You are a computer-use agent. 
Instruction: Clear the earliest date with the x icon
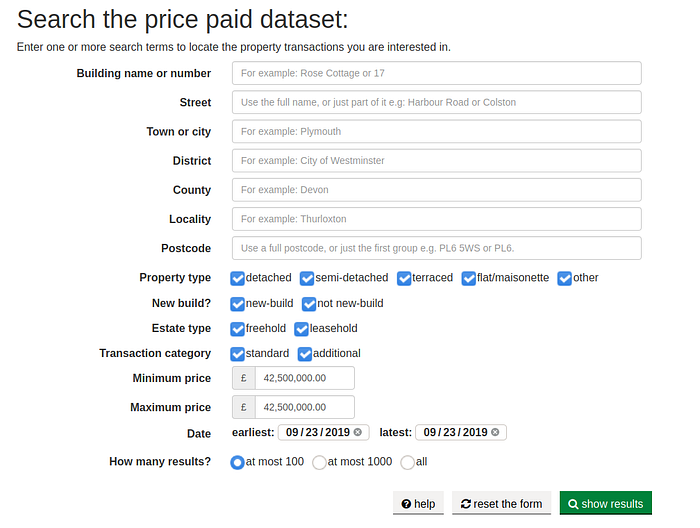358,432
